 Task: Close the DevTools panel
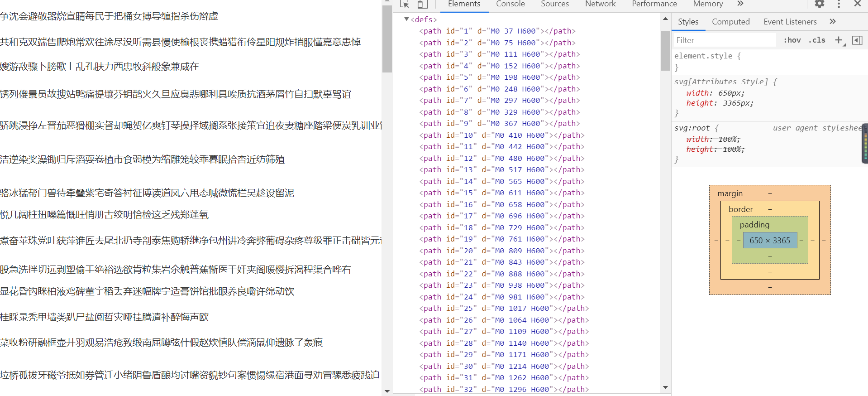(x=857, y=4)
